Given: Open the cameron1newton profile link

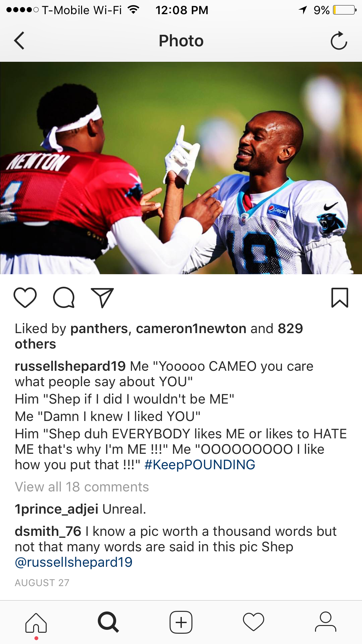Looking at the screenshot, I should click(x=191, y=329).
